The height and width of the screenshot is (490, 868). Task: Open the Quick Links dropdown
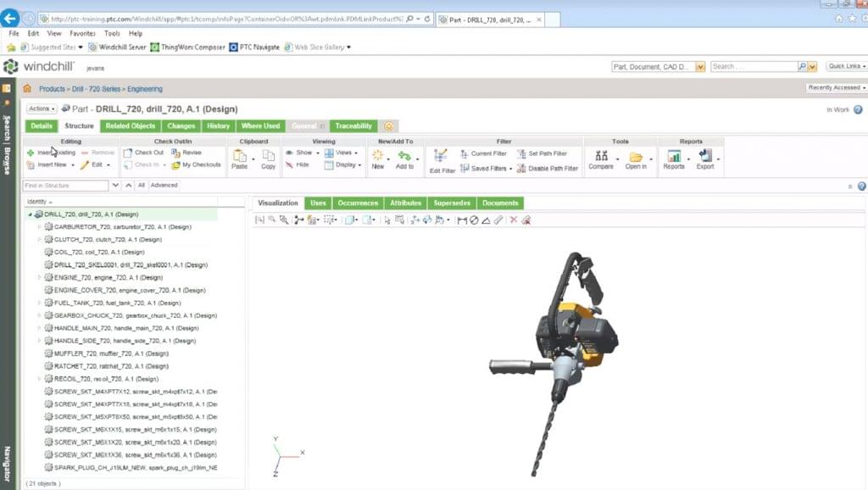coord(847,66)
